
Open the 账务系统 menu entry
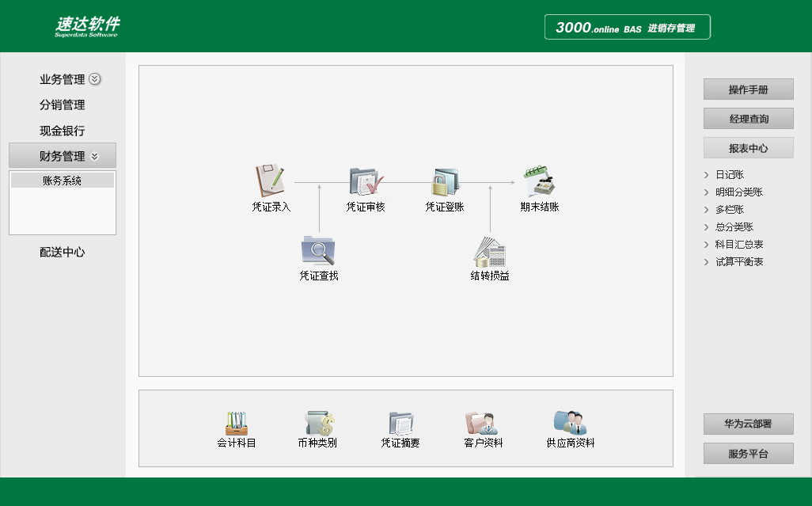pyautogui.click(x=62, y=179)
